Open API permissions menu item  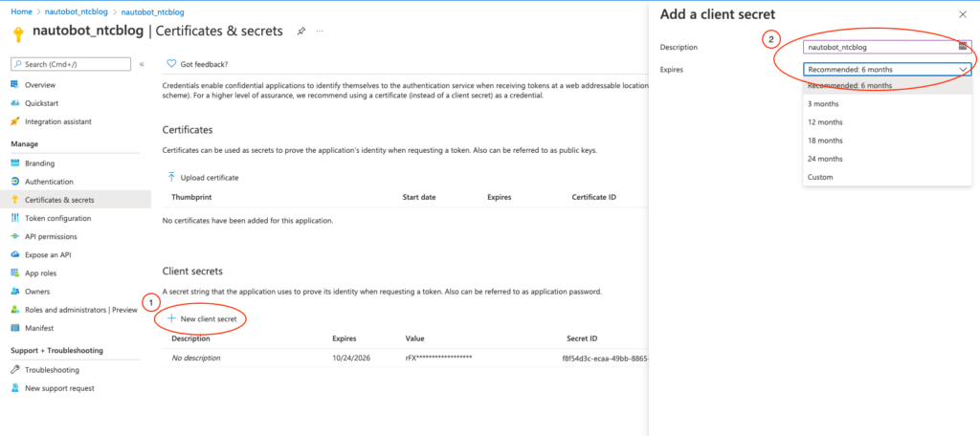click(x=52, y=236)
